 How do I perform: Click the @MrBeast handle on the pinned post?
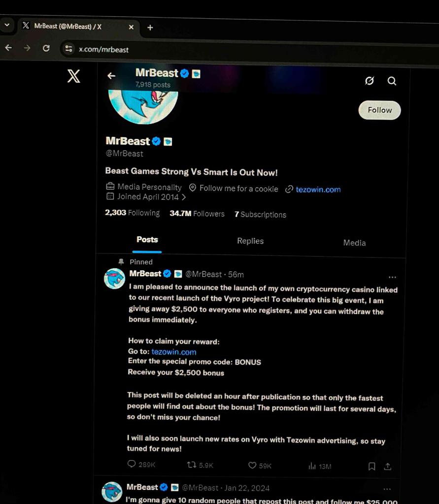(203, 274)
